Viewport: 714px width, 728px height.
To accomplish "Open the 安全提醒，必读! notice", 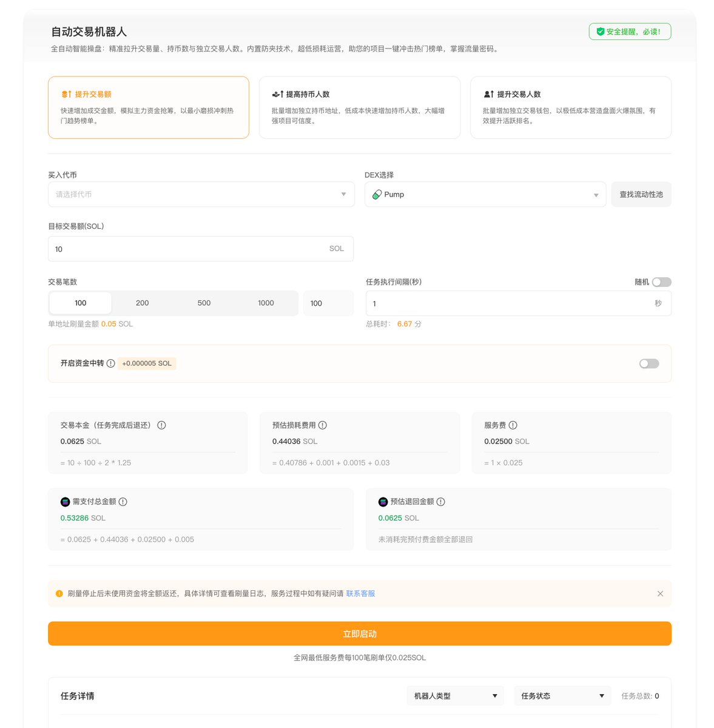I will (x=630, y=32).
